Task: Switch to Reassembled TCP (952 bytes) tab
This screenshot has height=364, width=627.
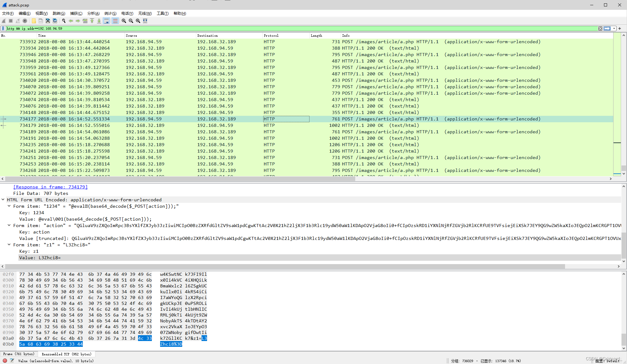Action: [66, 354]
